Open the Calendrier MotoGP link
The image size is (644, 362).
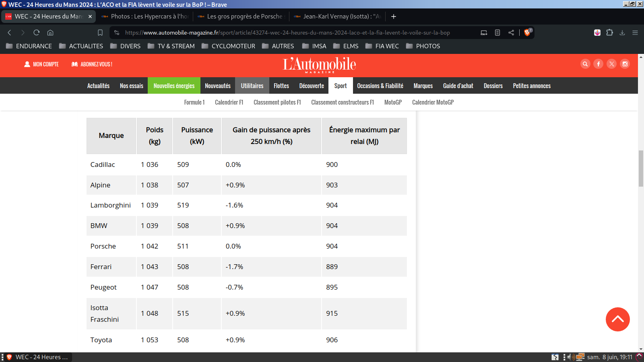[433, 103]
